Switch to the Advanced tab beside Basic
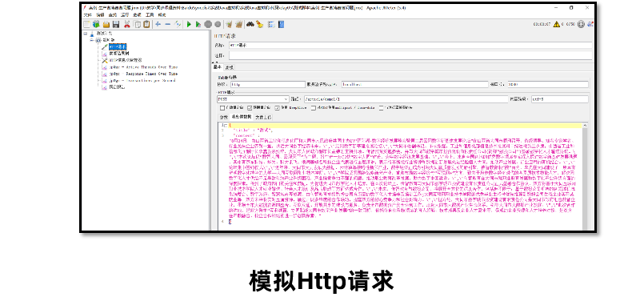644x301 pixels. point(229,67)
